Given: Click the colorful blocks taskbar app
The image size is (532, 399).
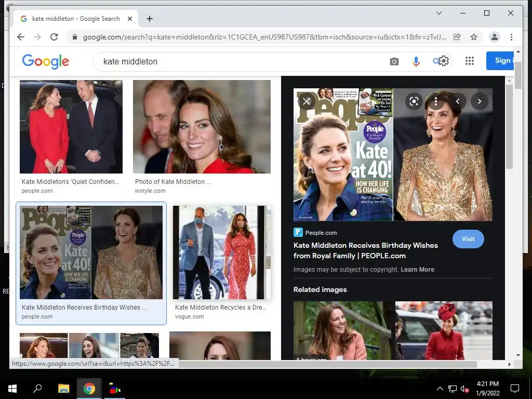Looking at the screenshot, I should pyautogui.click(x=114, y=389).
